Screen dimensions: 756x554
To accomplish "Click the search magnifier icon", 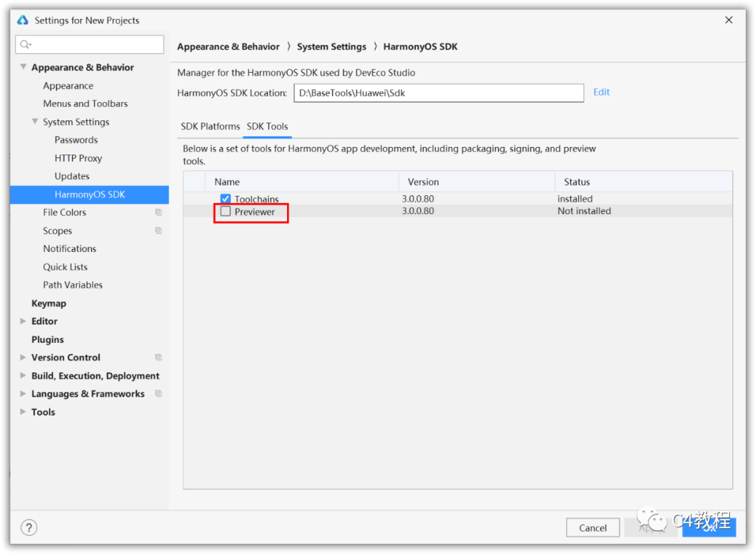I will (25, 45).
